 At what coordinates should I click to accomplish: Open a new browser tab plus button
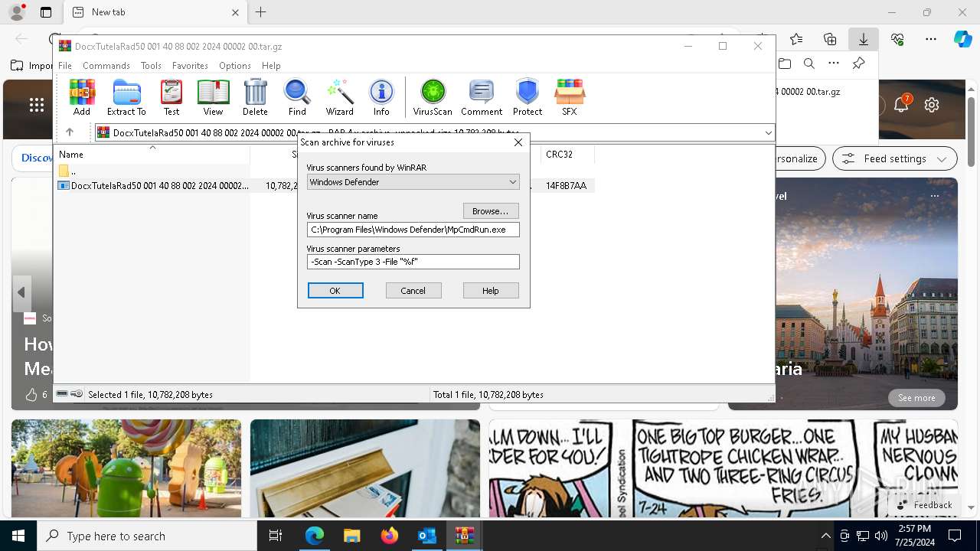click(x=261, y=12)
